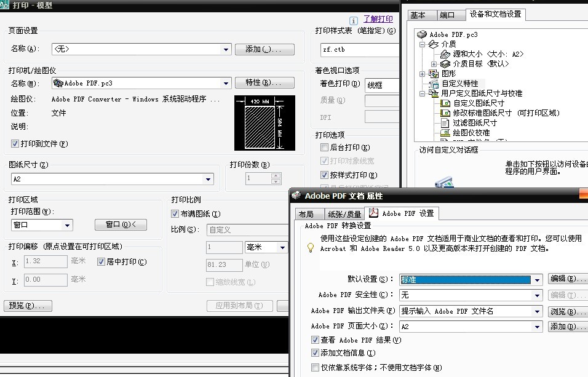Toggle 居中打印 checkbox

pyautogui.click(x=101, y=262)
